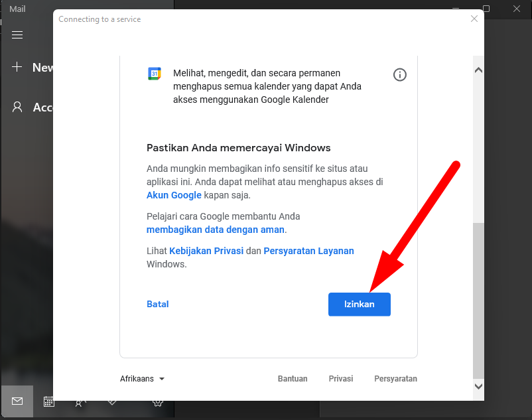Close the Mail app window
This screenshot has height=420, width=532.
(x=516, y=9)
